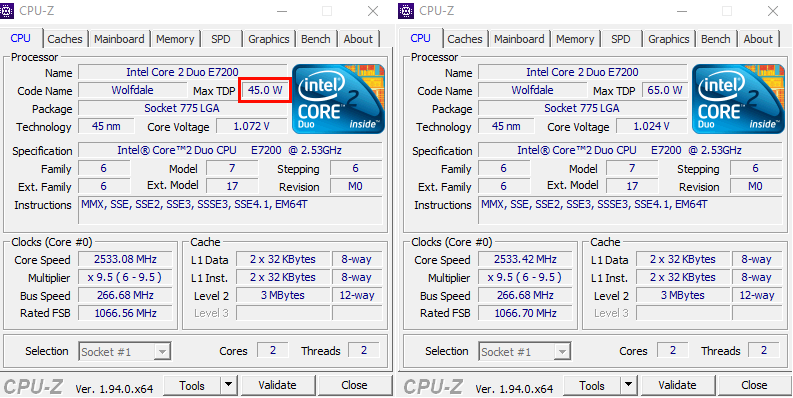
Task: Switch to Mainboard tab in the right window
Action: (x=519, y=39)
